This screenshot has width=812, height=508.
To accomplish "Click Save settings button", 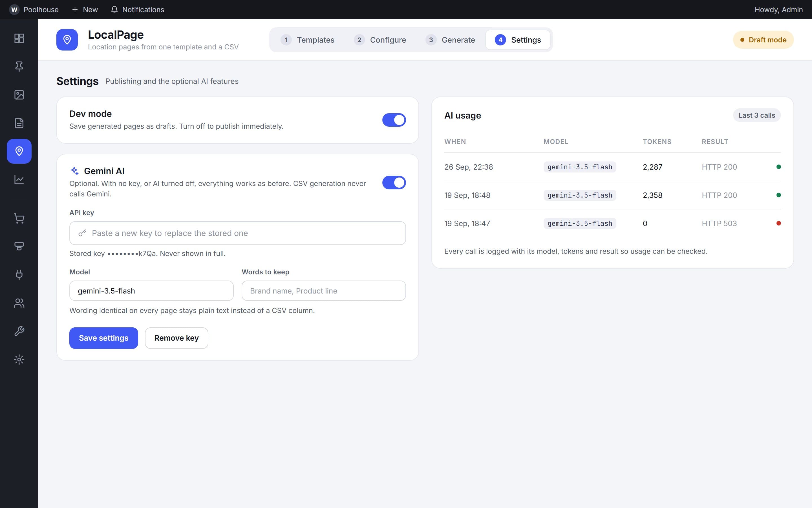I will point(104,338).
